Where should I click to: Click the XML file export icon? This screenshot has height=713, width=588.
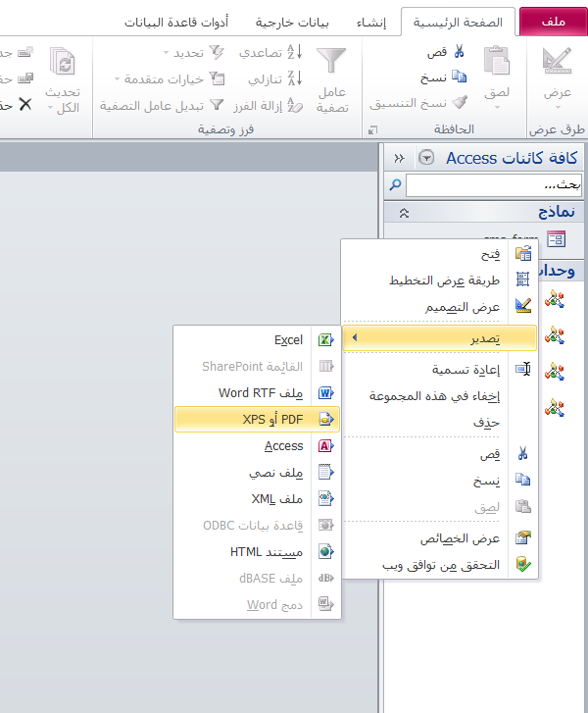pos(325,499)
